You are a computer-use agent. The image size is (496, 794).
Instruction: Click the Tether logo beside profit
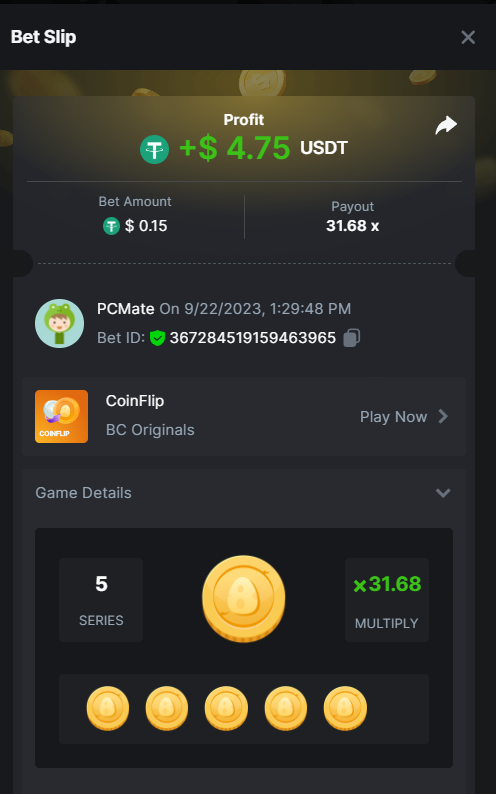[154, 149]
